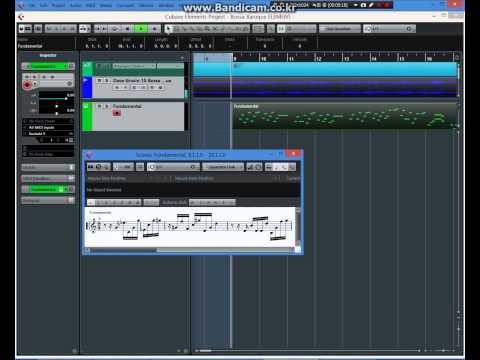This screenshot has width=480, height=360.
Task: Record-enable the Fundamental track in the track list
Action: click(117, 113)
